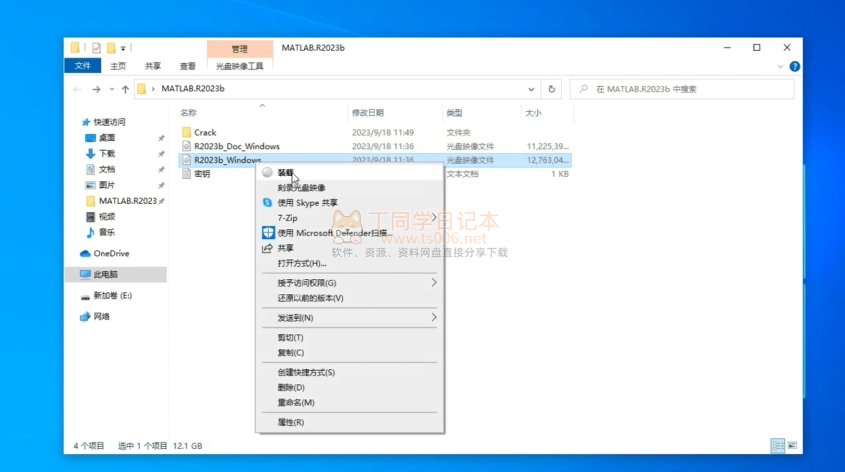This screenshot has height=472, width=845.
Task: Sort by the 修改日期 column header
Action: [x=368, y=113]
